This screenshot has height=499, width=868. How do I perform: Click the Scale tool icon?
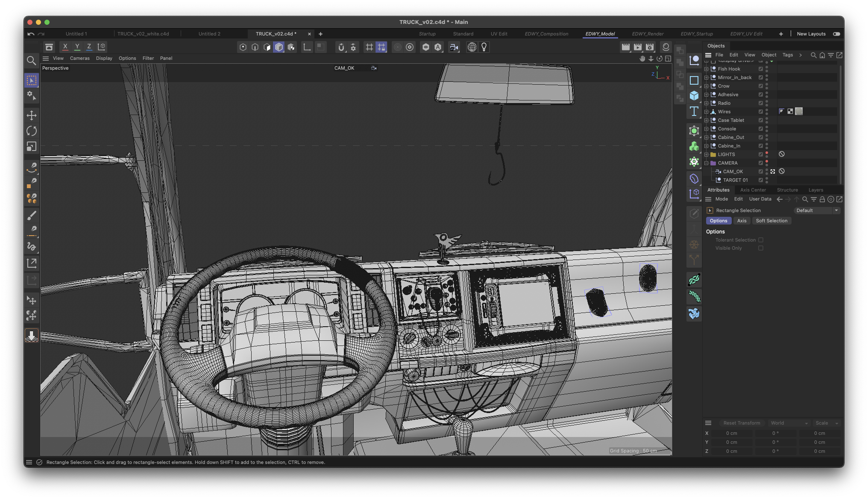pos(32,147)
